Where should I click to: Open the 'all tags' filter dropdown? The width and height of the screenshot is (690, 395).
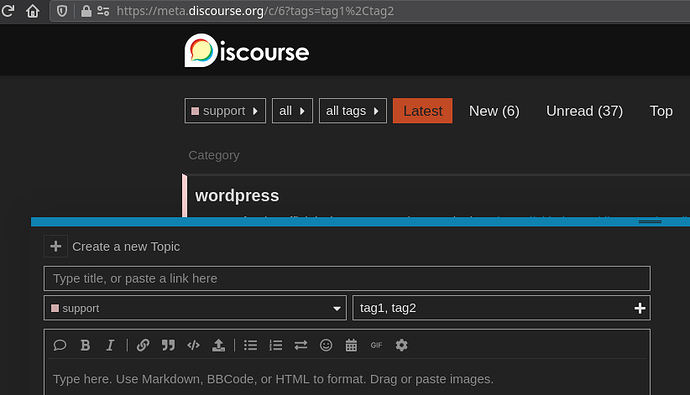(352, 111)
